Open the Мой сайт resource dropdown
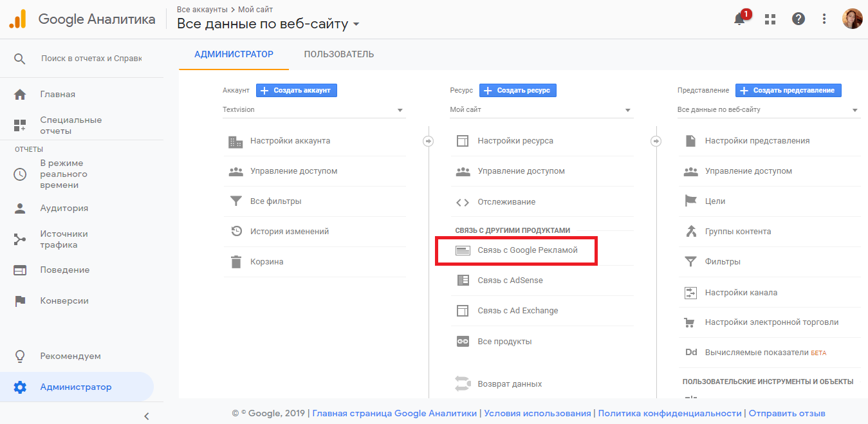 542,110
